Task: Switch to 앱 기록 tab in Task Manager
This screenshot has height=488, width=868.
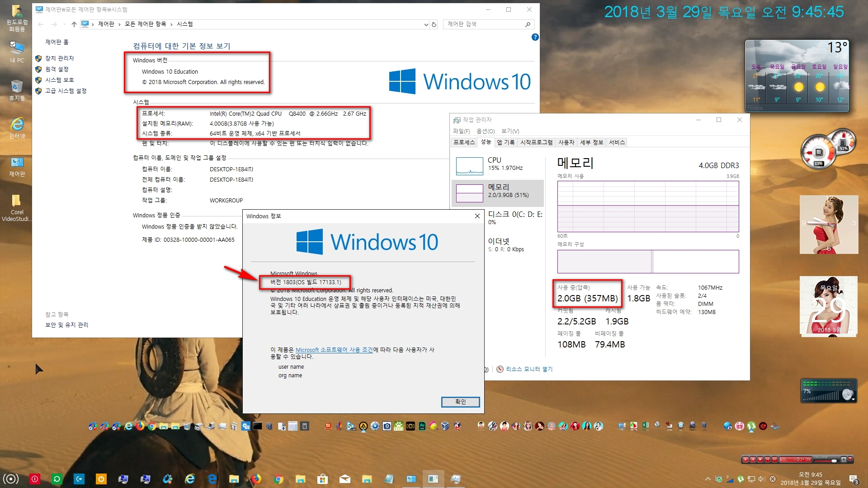Action: (x=505, y=142)
